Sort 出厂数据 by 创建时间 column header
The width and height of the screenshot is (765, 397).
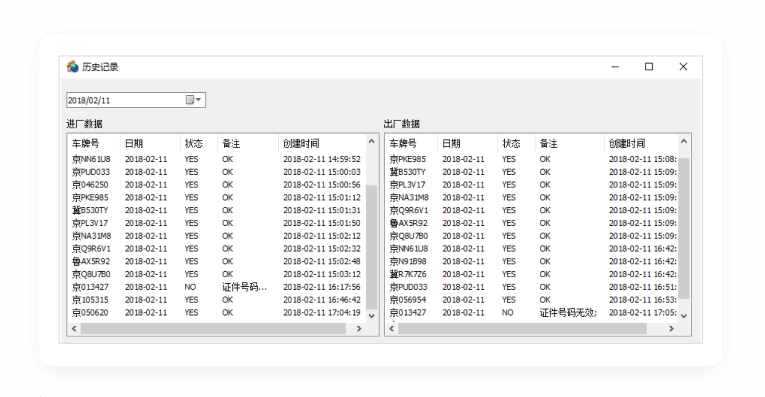[x=641, y=143]
